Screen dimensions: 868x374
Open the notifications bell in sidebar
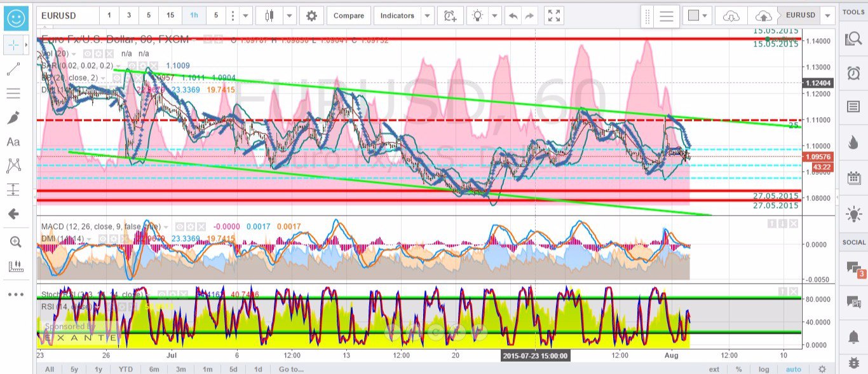[853, 336]
